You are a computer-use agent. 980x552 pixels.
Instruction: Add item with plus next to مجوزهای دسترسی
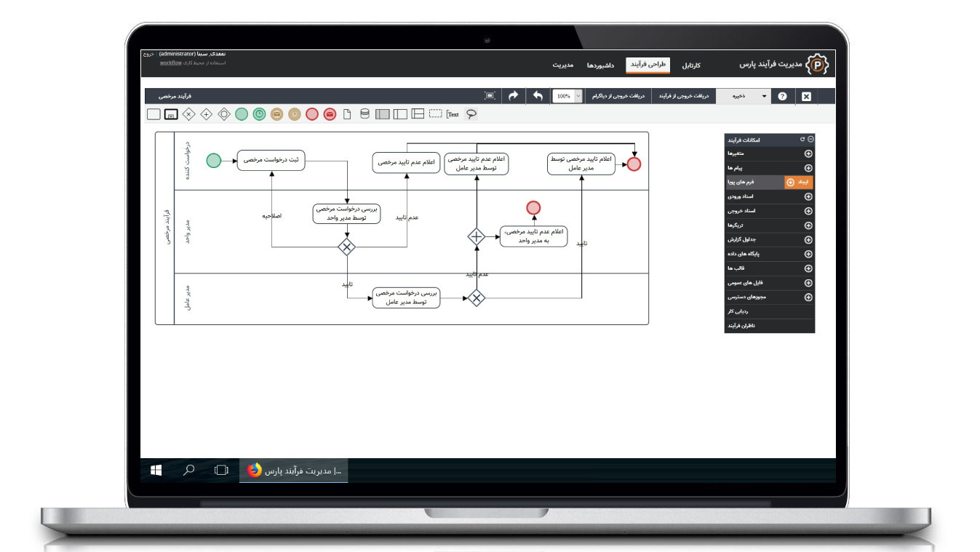[x=808, y=297]
